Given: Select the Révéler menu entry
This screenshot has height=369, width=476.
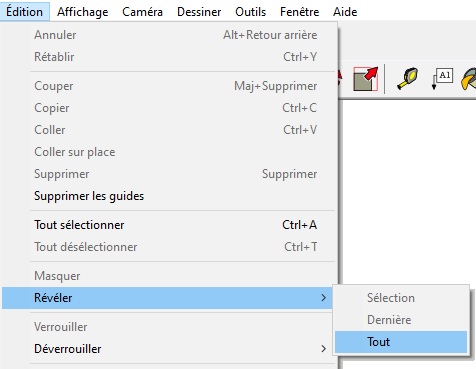Looking at the screenshot, I should click(167, 298).
